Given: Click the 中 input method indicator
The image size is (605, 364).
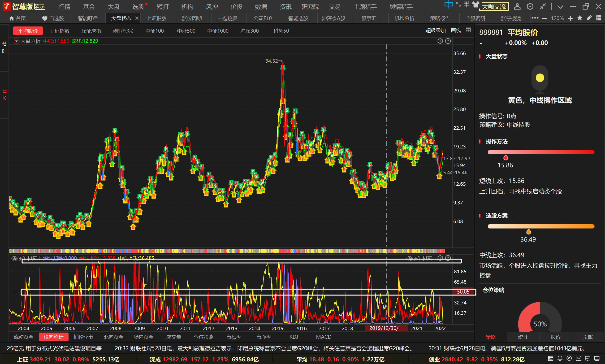Looking at the screenshot, I should 449,4.
